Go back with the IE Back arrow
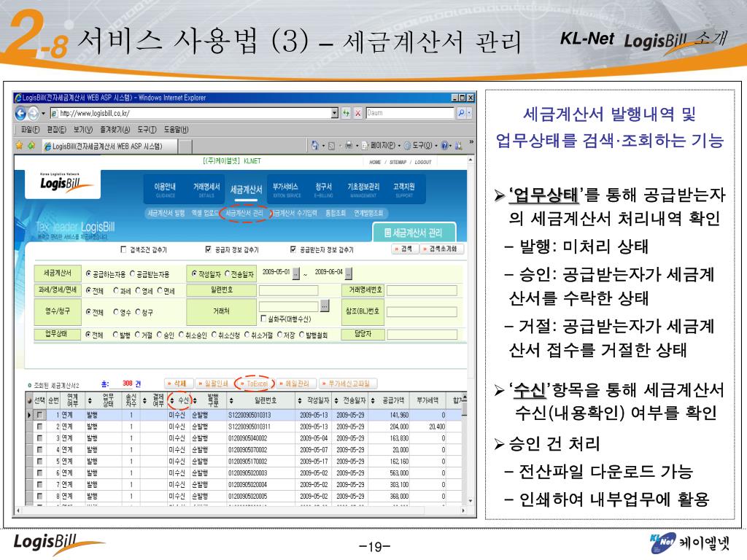The width and height of the screenshot is (747, 560). (x=20, y=113)
